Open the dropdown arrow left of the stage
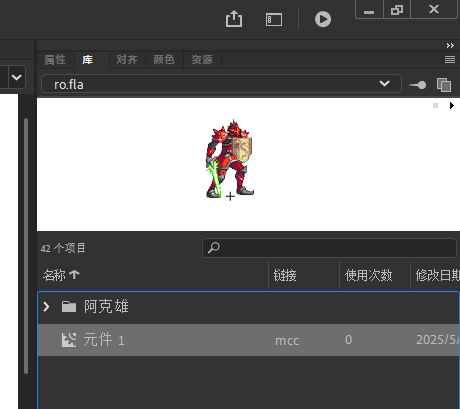The height and width of the screenshot is (409, 460). 16,77
